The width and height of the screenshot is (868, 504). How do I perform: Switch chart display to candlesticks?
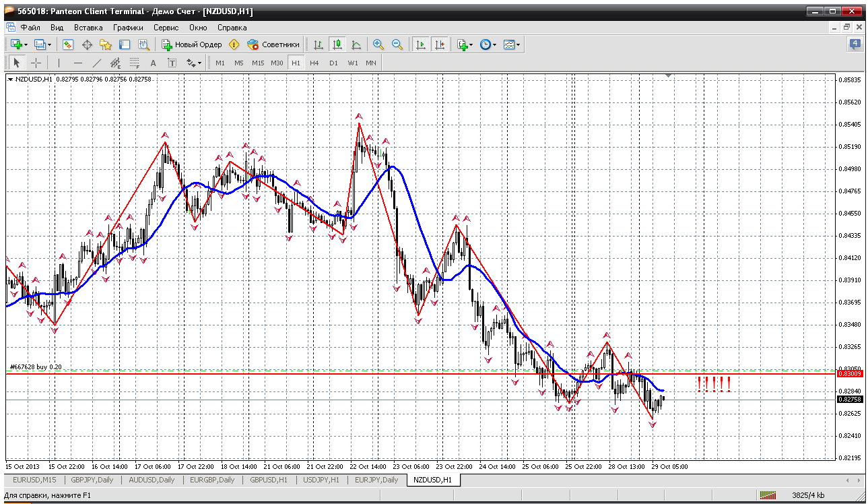[x=337, y=44]
